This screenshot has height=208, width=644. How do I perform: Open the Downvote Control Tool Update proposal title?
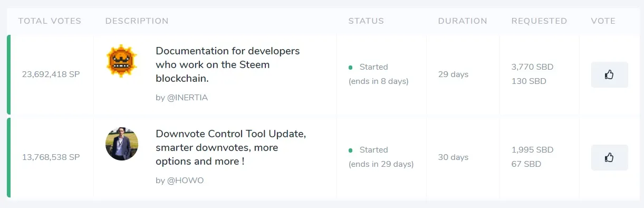coord(231,148)
